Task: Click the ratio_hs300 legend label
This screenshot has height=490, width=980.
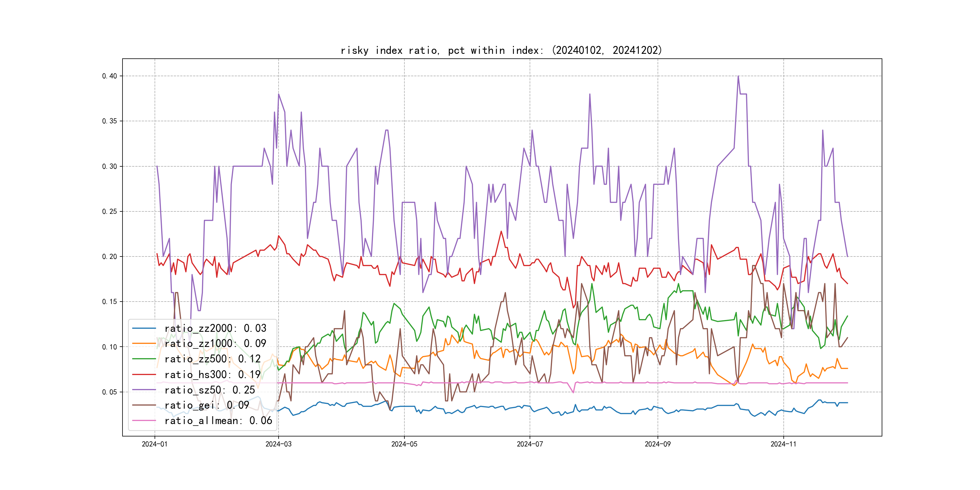Action: [212, 375]
